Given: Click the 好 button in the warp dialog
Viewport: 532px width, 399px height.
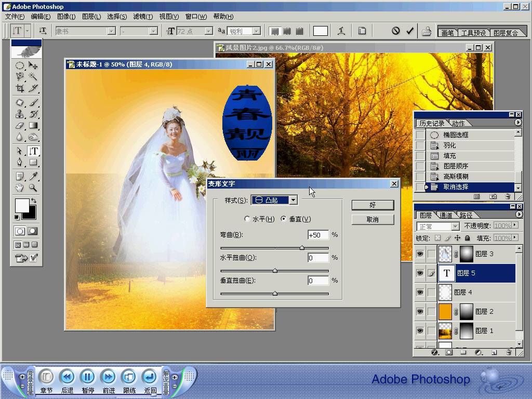Looking at the screenshot, I should [373, 205].
